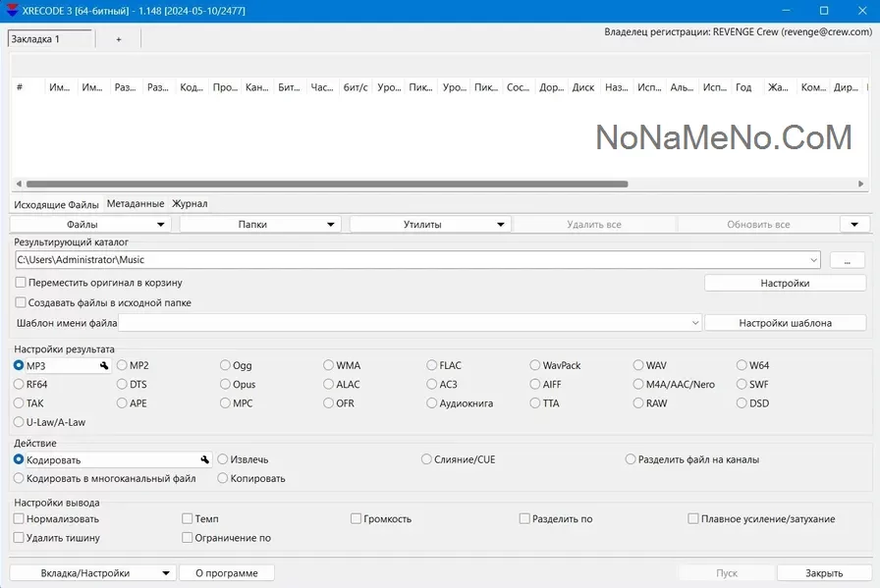The width and height of the screenshot is (880, 588).
Task: Choose the Слияние/CUE action option
Action: (x=426, y=459)
